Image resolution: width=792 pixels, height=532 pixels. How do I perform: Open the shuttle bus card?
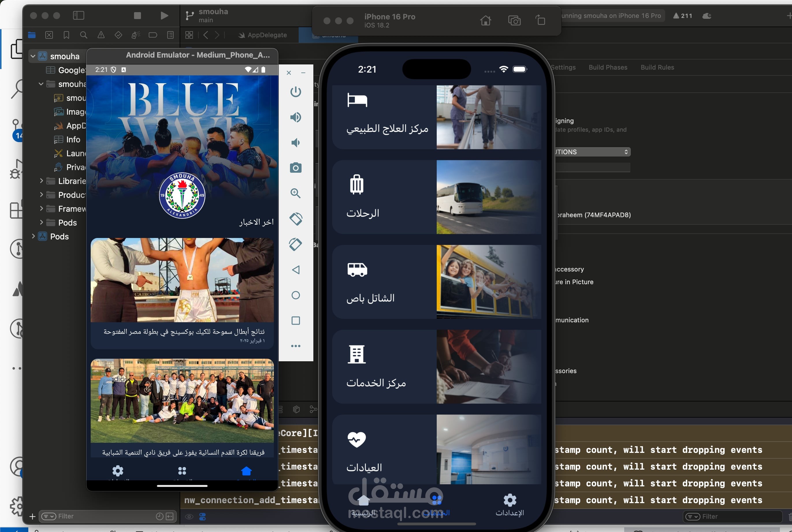pos(436,282)
